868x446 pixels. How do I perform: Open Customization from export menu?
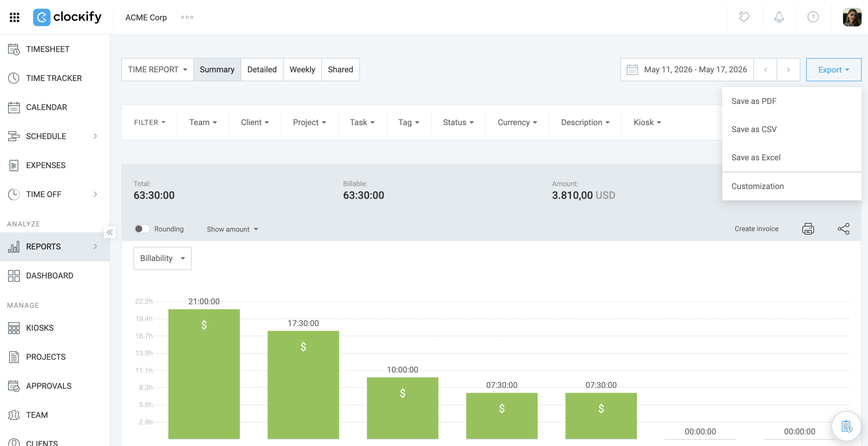(x=792, y=186)
